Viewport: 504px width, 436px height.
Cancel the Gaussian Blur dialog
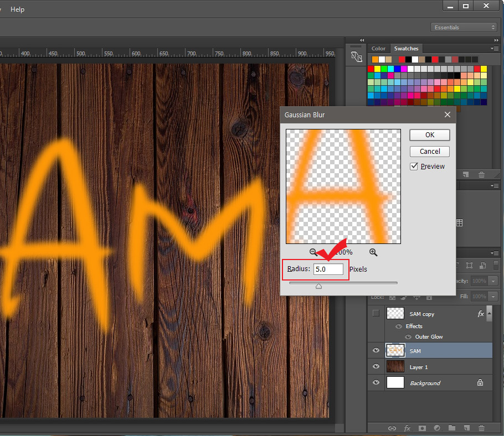429,151
